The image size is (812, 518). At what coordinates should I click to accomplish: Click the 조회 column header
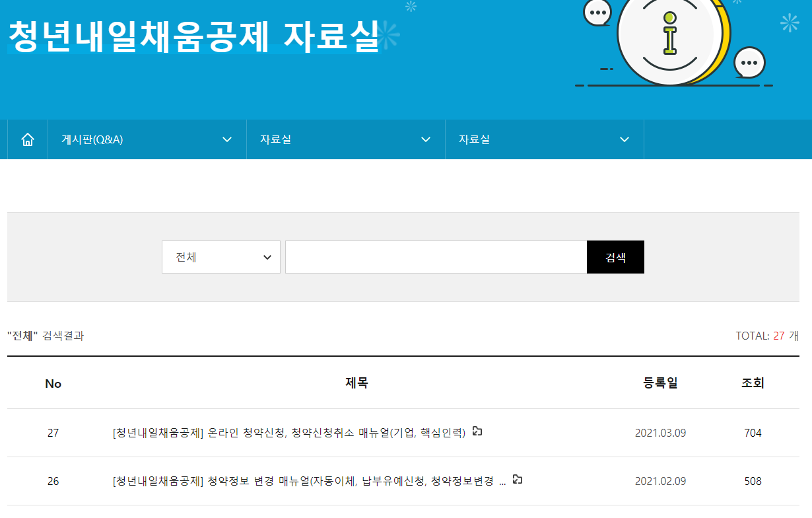tap(753, 383)
